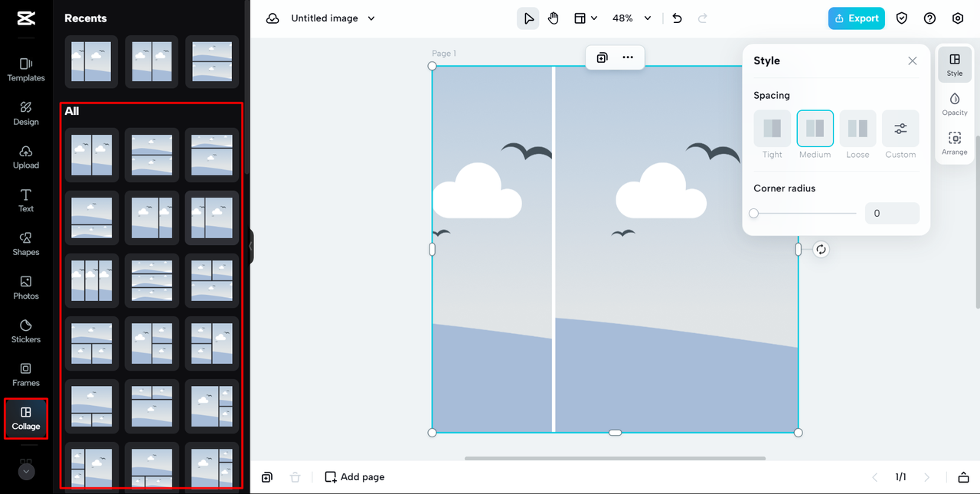Open the Stickers sidebar panel
Viewport: 980px width, 494px height.
click(26, 331)
